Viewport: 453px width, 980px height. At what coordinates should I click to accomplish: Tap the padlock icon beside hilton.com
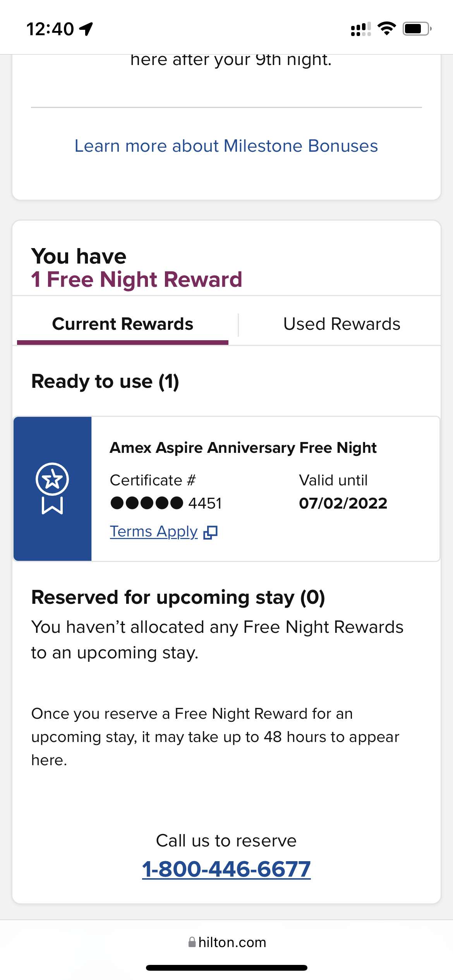[192, 942]
